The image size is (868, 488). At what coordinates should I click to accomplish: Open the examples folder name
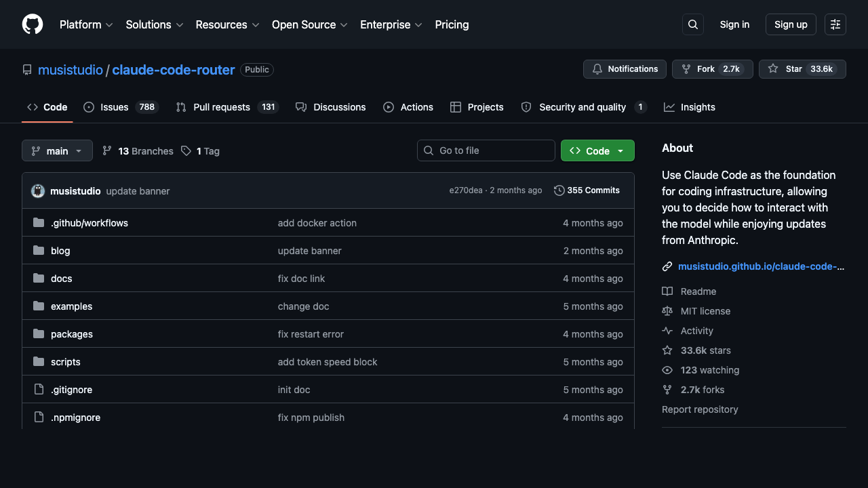coord(71,306)
